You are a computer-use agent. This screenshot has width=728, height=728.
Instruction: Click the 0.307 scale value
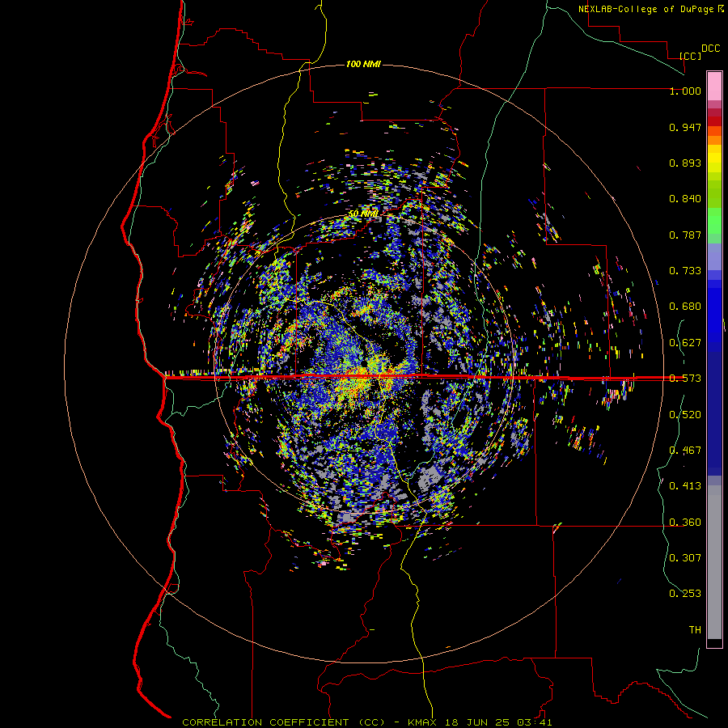[685, 558]
